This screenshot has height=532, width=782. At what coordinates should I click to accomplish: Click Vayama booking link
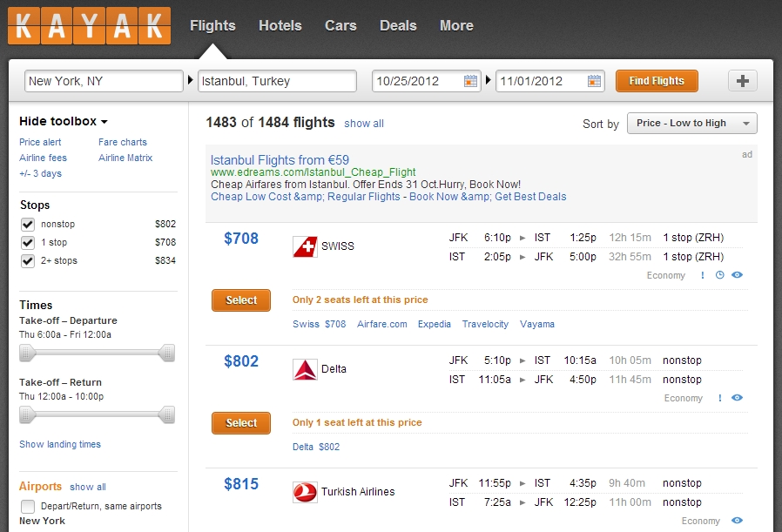tap(537, 324)
